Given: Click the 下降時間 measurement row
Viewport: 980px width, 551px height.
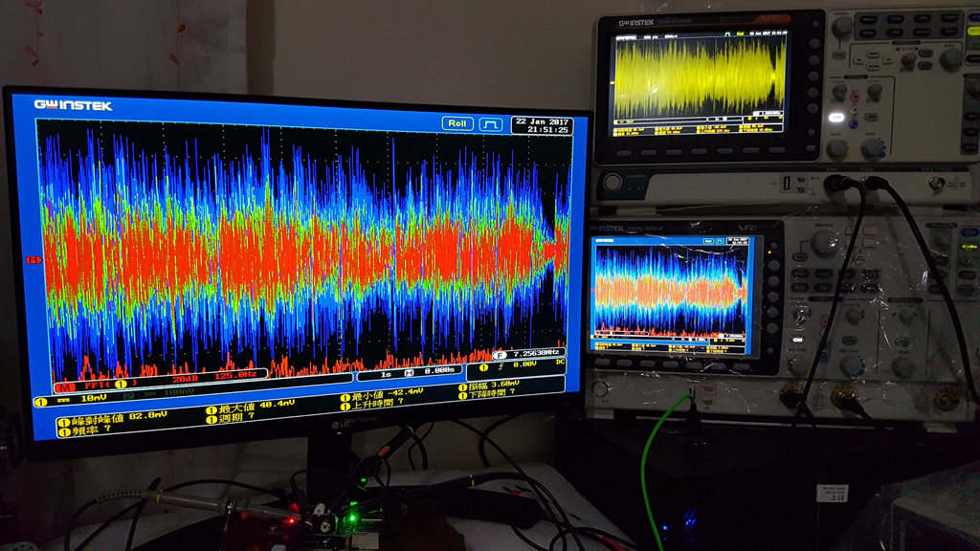Looking at the screenshot, I should pos(487,393).
